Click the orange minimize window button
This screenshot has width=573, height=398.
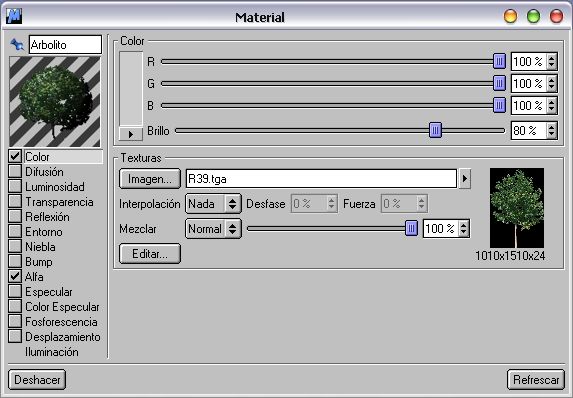tap(511, 16)
